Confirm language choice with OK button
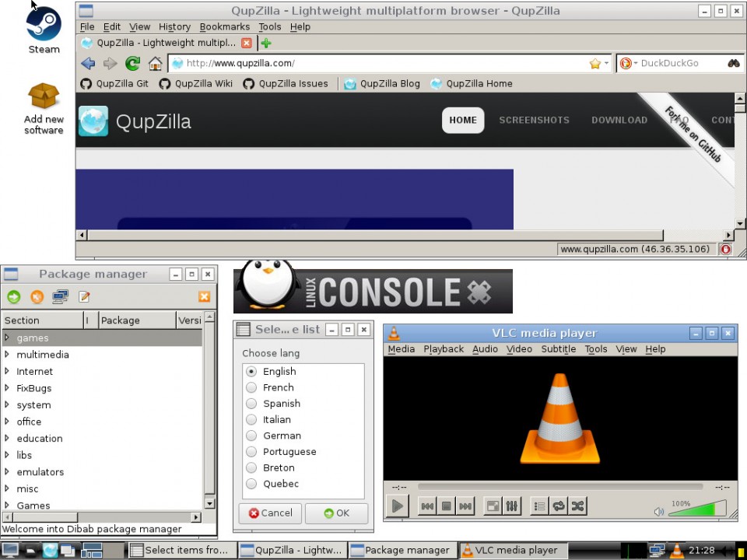 coord(336,513)
